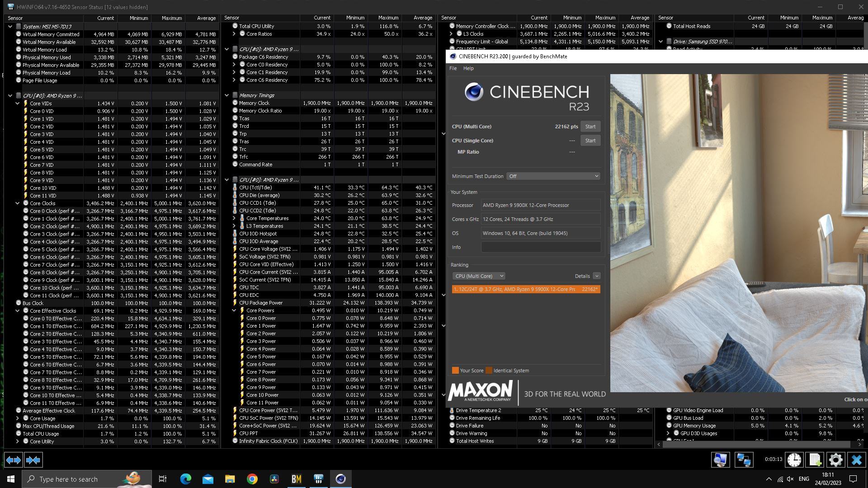The image size is (868, 488).
Task: Open Ranking CPU (Multi Core) dropdown
Action: click(478, 276)
